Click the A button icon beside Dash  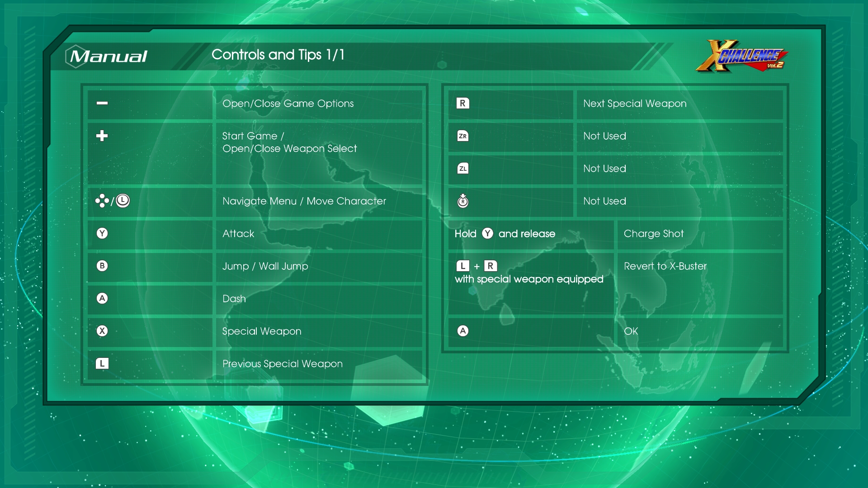[x=102, y=298]
